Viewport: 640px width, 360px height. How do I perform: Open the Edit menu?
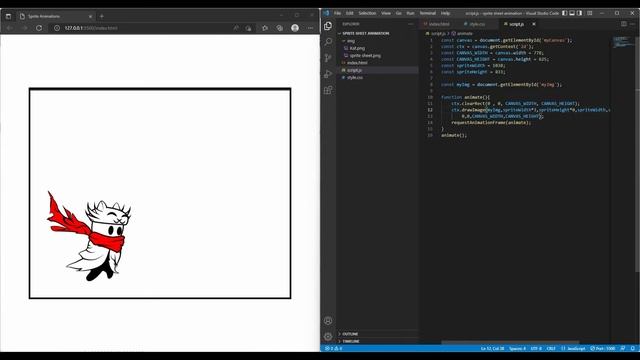349,13
